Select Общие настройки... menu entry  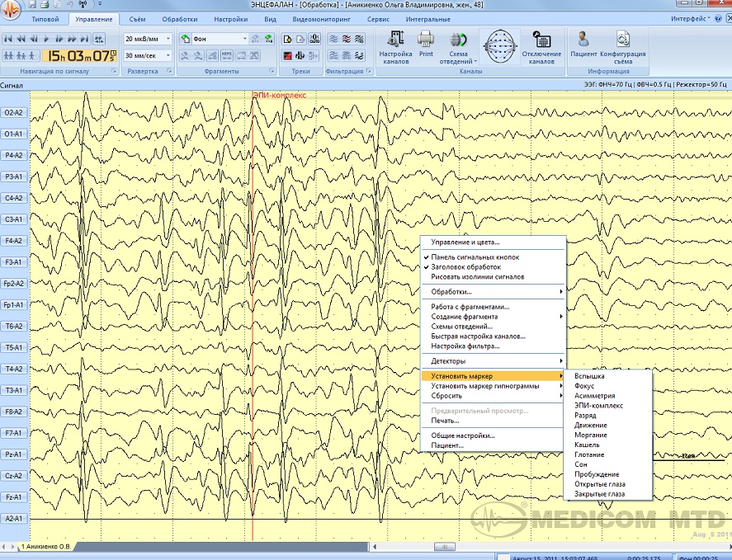coord(463,435)
